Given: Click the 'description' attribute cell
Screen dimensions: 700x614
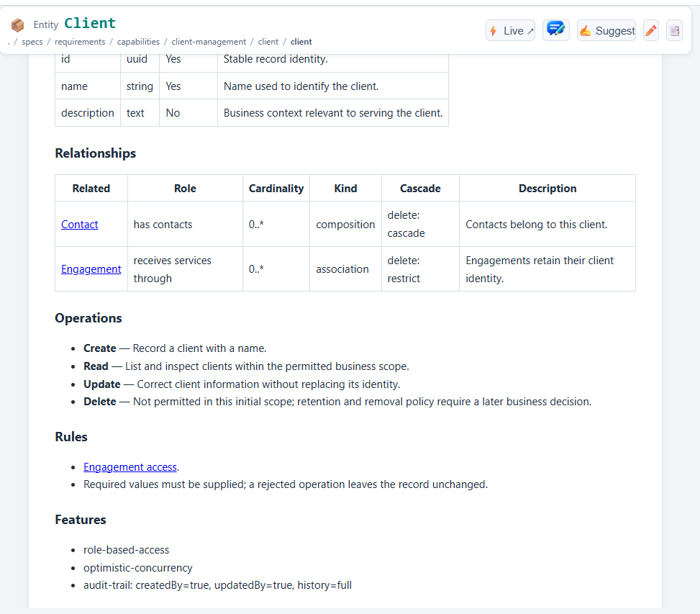Looking at the screenshot, I should pyautogui.click(x=88, y=113).
